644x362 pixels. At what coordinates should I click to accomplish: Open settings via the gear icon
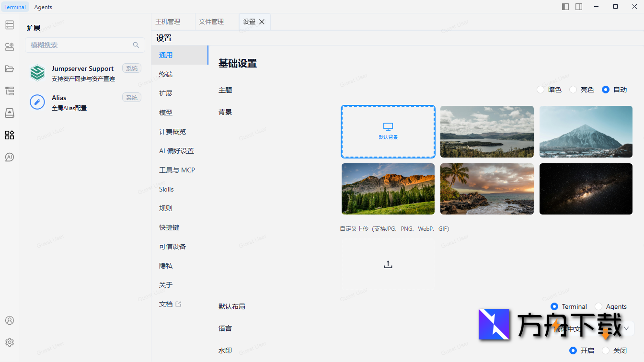pos(9,342)
